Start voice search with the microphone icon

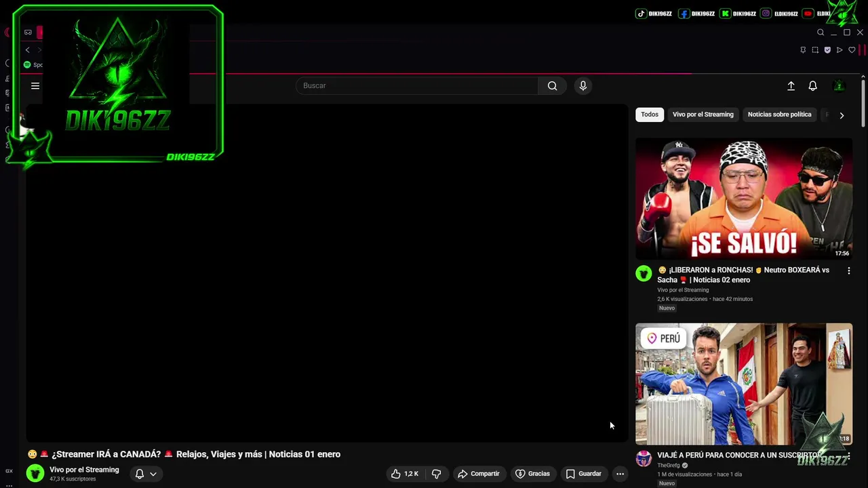(x=583, y=86)
